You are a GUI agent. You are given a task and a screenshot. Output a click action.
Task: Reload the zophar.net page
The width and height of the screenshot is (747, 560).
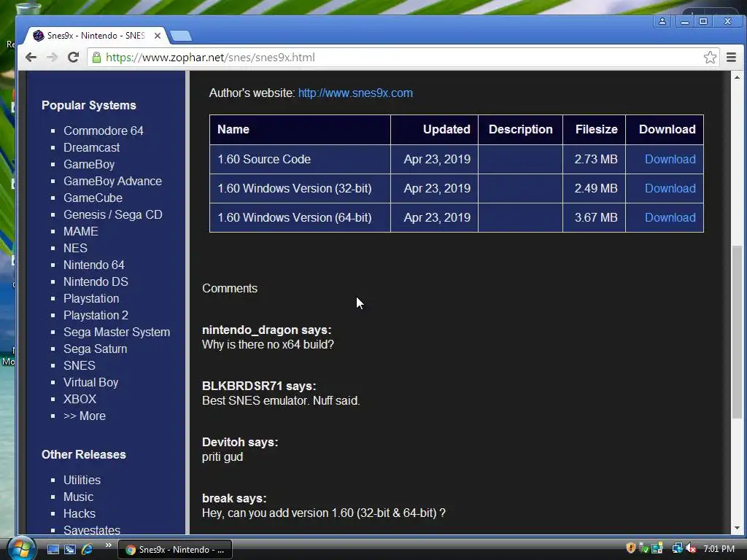[x=73, y=58]
